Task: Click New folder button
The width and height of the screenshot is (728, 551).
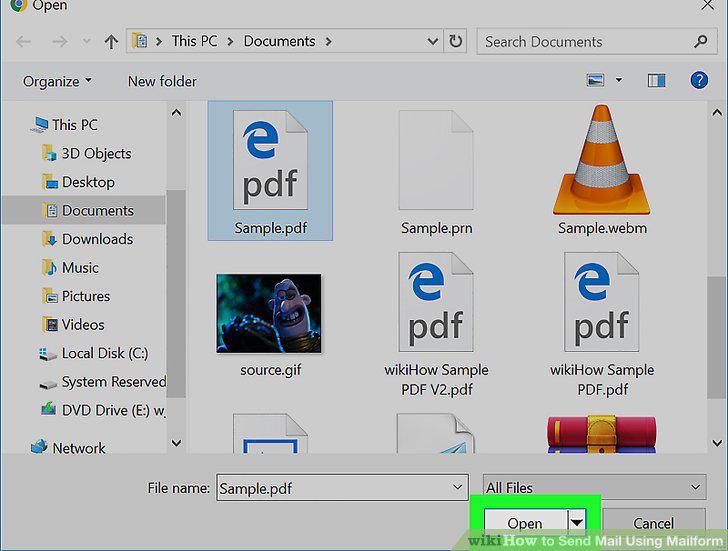Action: coord(162,82)
